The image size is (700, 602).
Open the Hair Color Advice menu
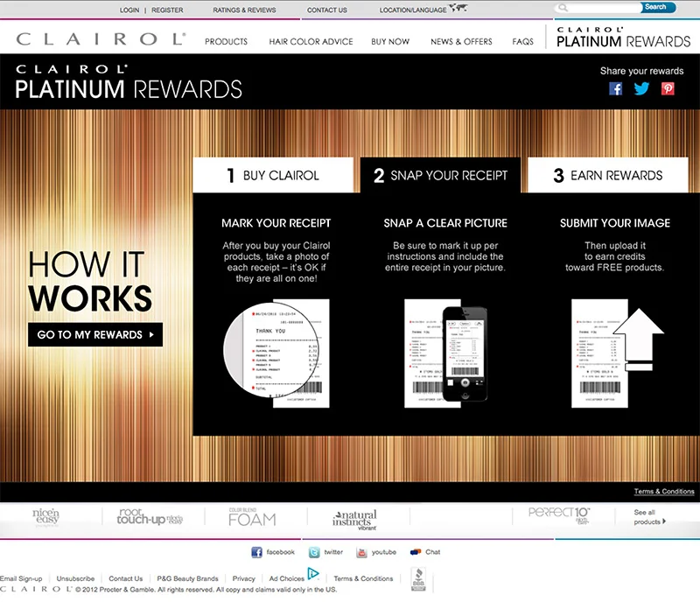tap(311, 41)
